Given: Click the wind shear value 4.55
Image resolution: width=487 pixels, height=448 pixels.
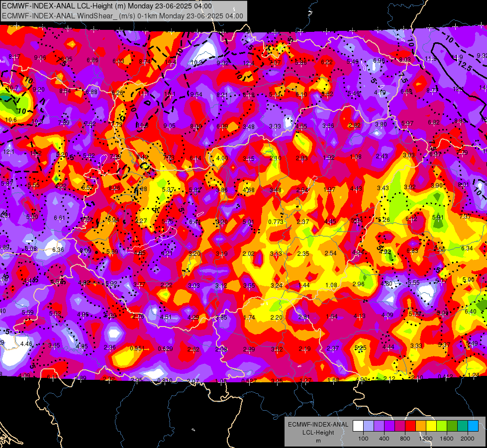Looking at the screenshot, I should click(301, 126).
